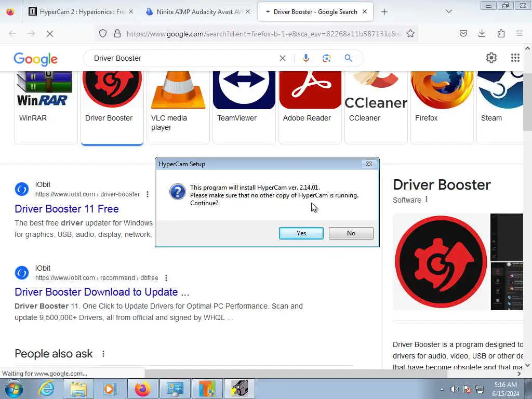
Task: Clear the Google search query
Action: (282, 58)
